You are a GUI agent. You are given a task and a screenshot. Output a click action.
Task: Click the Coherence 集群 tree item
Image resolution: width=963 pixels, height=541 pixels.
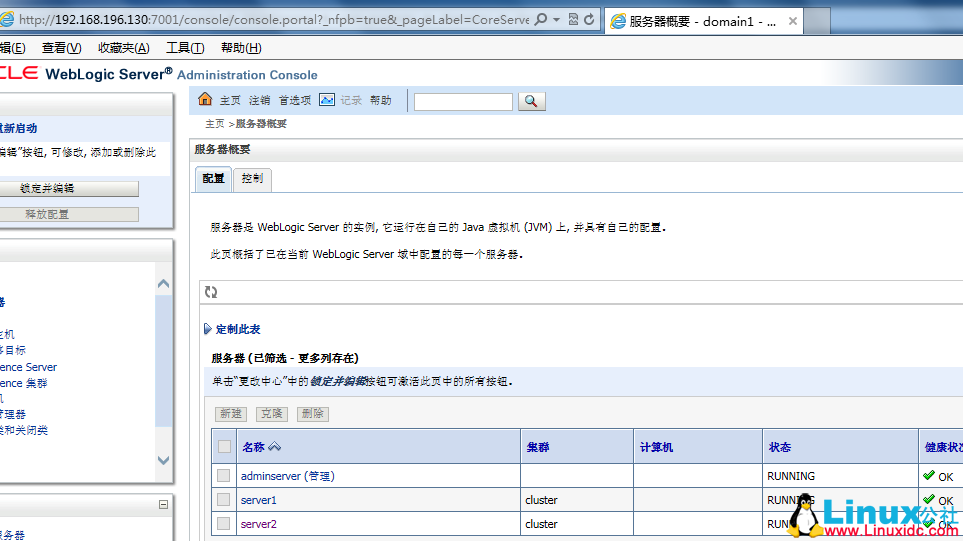pos(23,383)
